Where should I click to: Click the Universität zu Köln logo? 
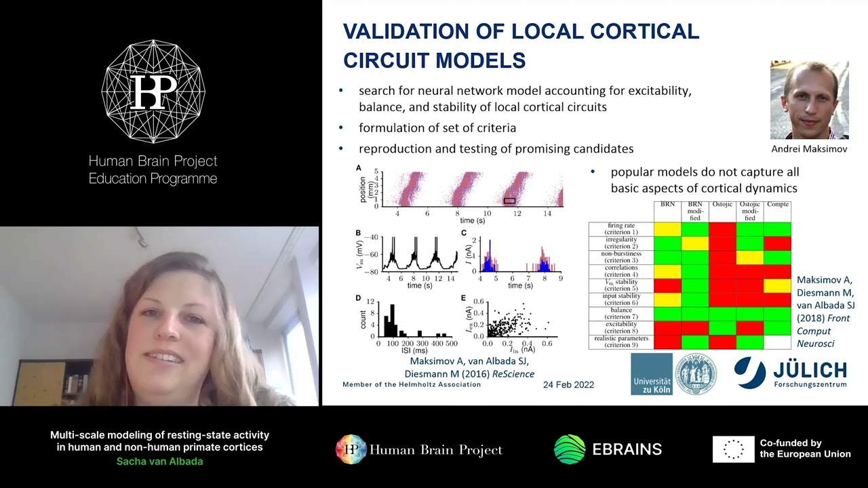point(652,374)
